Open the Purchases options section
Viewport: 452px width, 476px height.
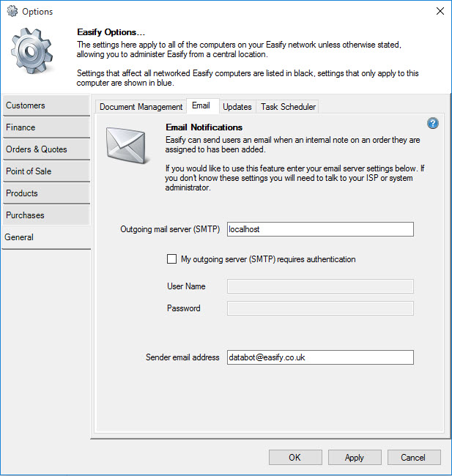point(46,215)
